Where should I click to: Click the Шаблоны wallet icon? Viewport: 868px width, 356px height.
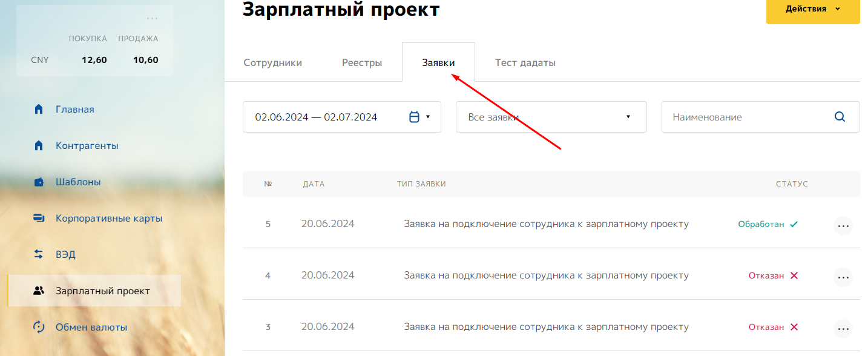point(39,182)
